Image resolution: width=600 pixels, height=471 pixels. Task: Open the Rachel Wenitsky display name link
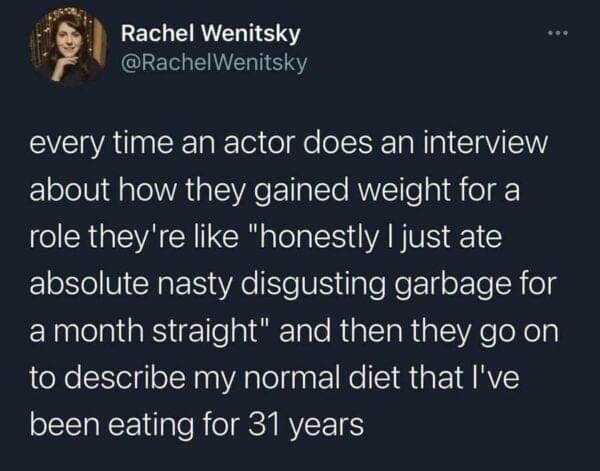coord(211,33)
